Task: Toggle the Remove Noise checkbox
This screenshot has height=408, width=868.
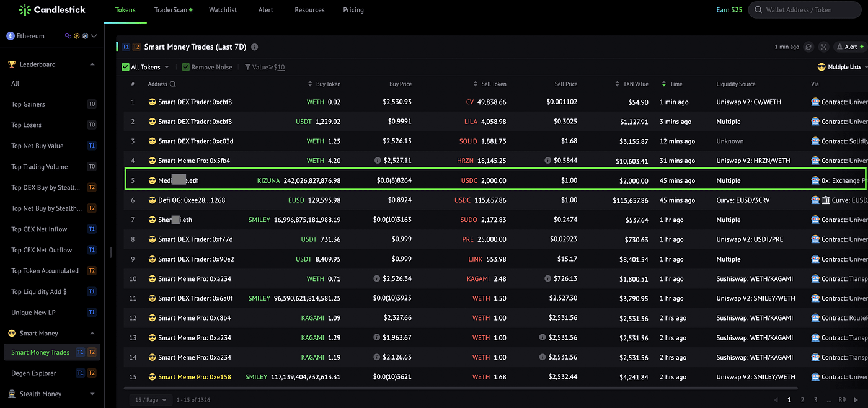Action: (x=186, y=67)
